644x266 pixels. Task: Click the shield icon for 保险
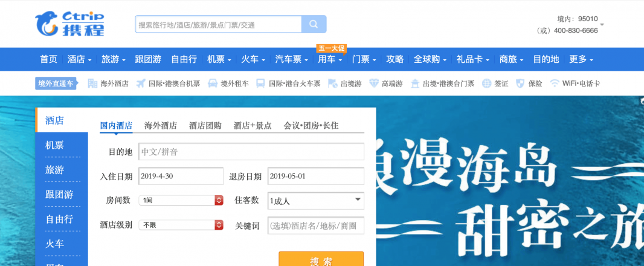520,83
